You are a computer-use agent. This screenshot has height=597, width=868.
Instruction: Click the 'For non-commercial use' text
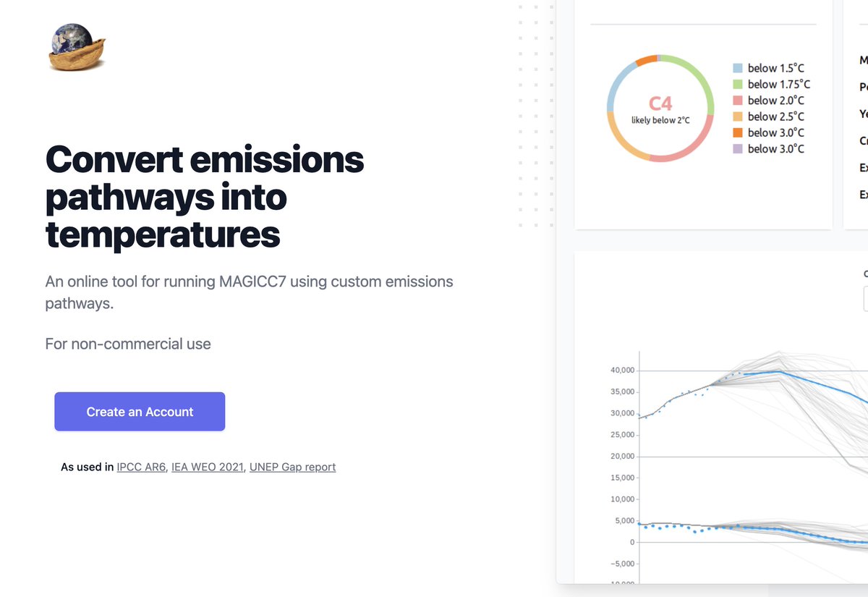point(128,344)
